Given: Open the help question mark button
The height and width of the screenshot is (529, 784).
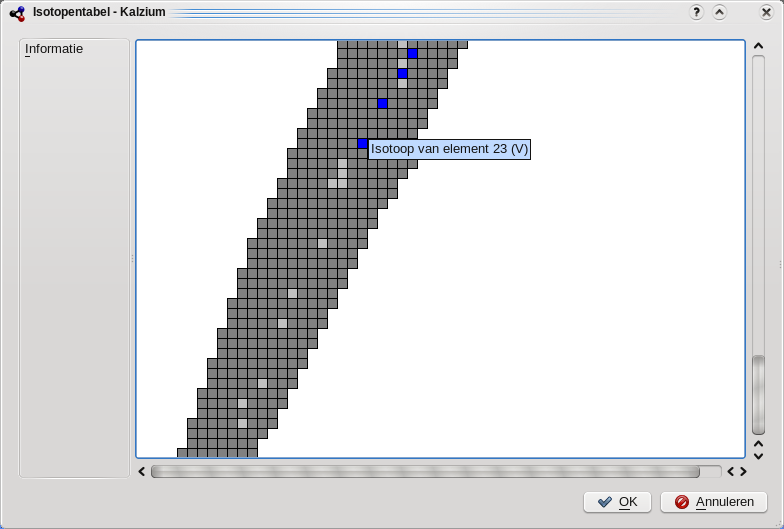Looking at the screenshot, I should pyautogui.click(x=696, y=12).
